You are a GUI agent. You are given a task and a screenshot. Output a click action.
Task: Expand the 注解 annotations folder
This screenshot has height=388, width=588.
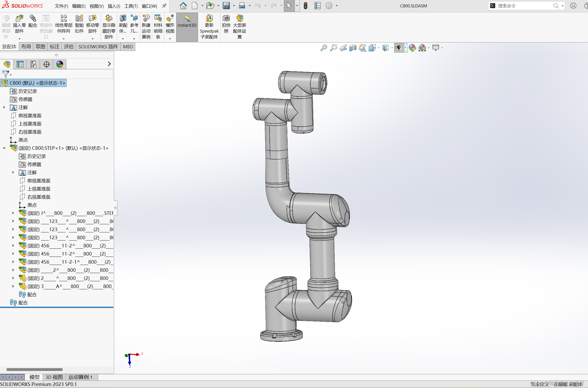point(4,108)
